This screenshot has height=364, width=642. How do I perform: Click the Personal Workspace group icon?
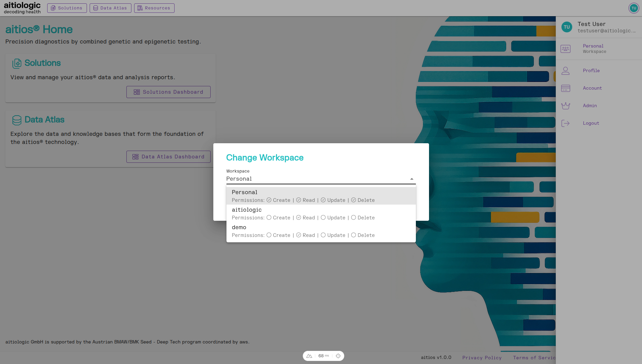tap(565, 49)
